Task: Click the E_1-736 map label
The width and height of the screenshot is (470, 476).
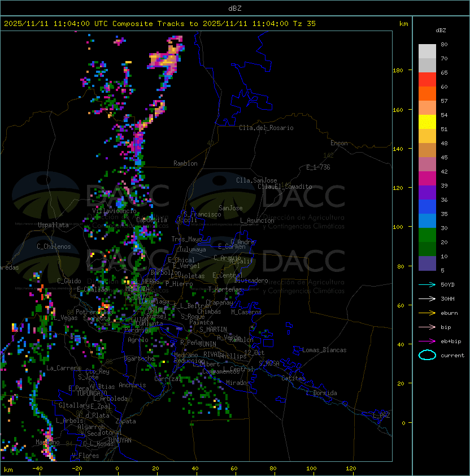Action: click(x=318, y=167)
